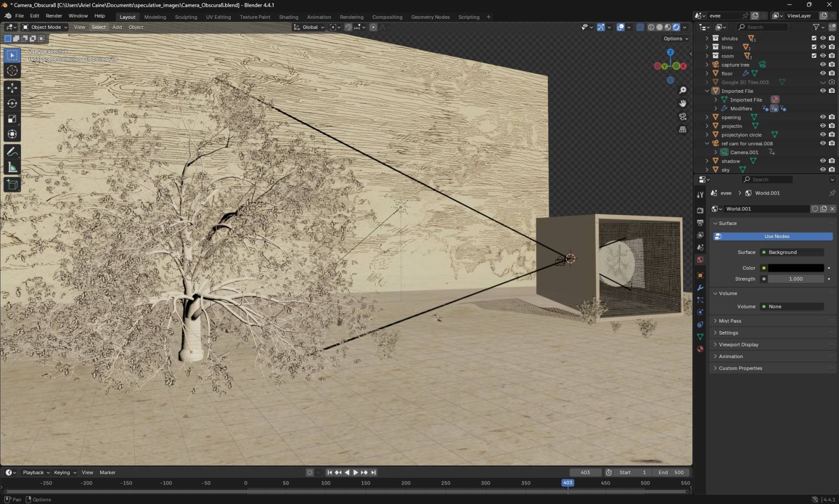
Task: Click the Background Color swatch
Action: pos(796,267)
